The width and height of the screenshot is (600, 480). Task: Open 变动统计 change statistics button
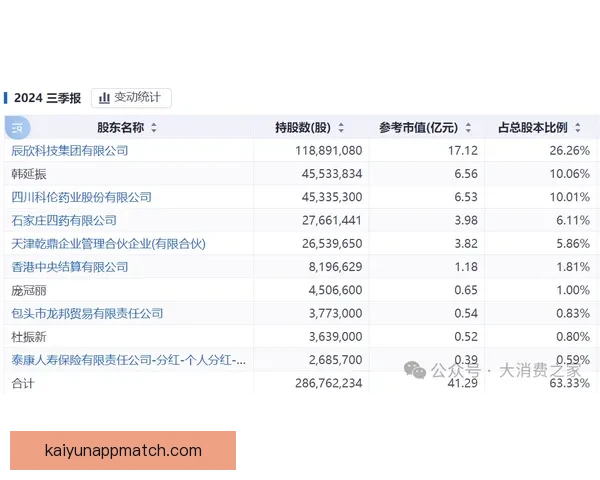point(131,98)
